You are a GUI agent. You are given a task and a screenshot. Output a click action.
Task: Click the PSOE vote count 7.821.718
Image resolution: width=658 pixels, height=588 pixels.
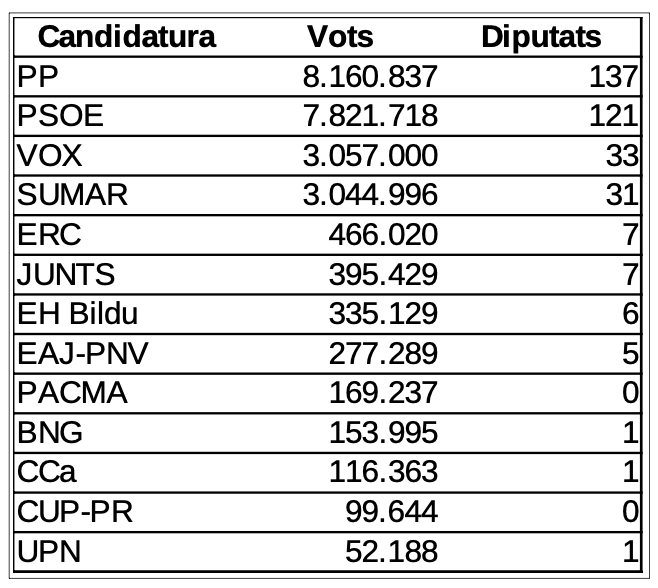click(370, 116)
